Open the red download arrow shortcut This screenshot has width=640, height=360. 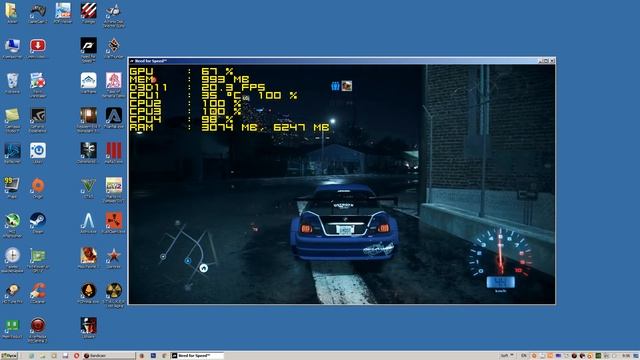pos(38,46)
